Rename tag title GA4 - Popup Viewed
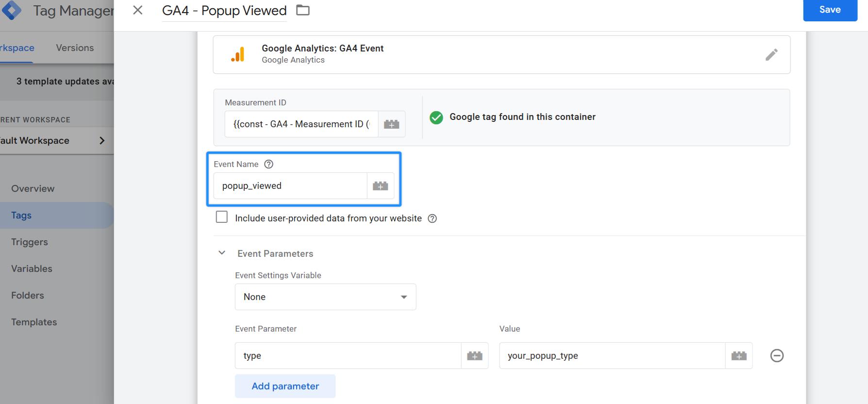This screenshot has height=404, width=868. click(x=224, y=11)
